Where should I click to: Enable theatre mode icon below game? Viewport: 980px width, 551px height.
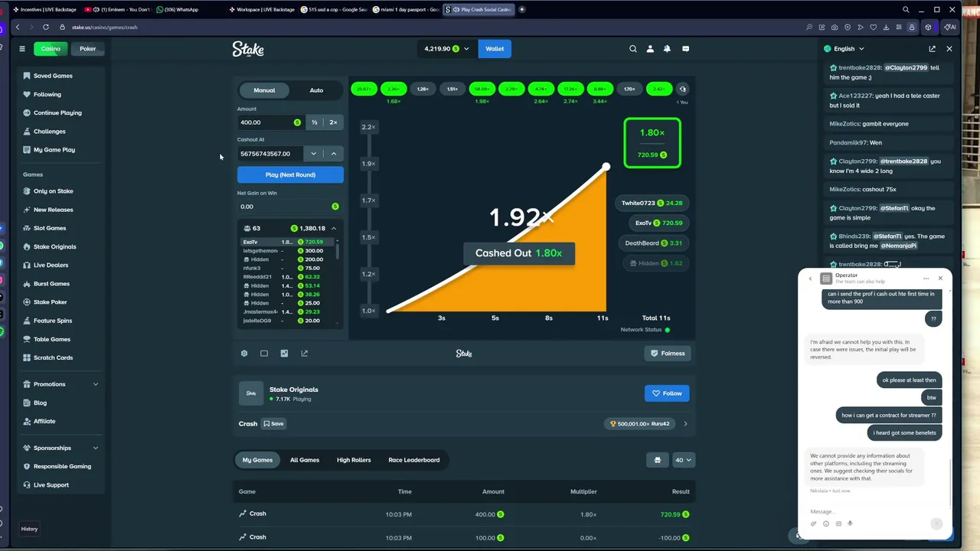(264, 354)
